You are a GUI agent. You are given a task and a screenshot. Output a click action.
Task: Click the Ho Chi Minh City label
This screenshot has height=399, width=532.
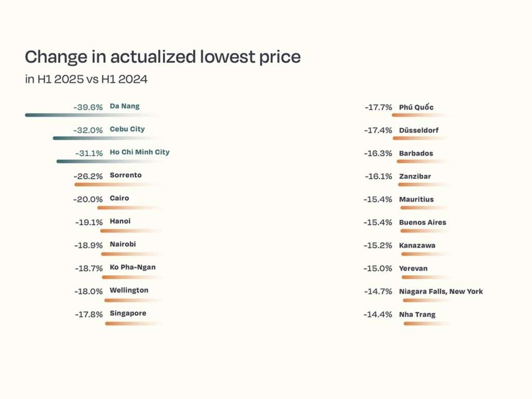[139, 152]
